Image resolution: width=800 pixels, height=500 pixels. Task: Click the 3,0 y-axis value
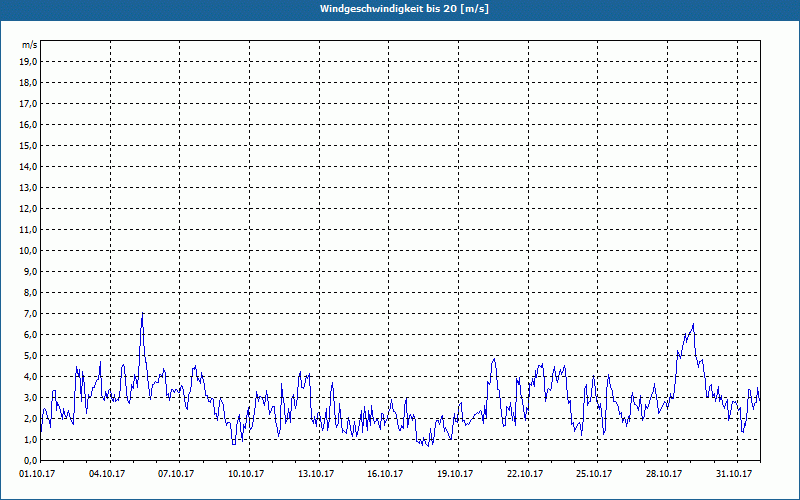coord(31,397)
